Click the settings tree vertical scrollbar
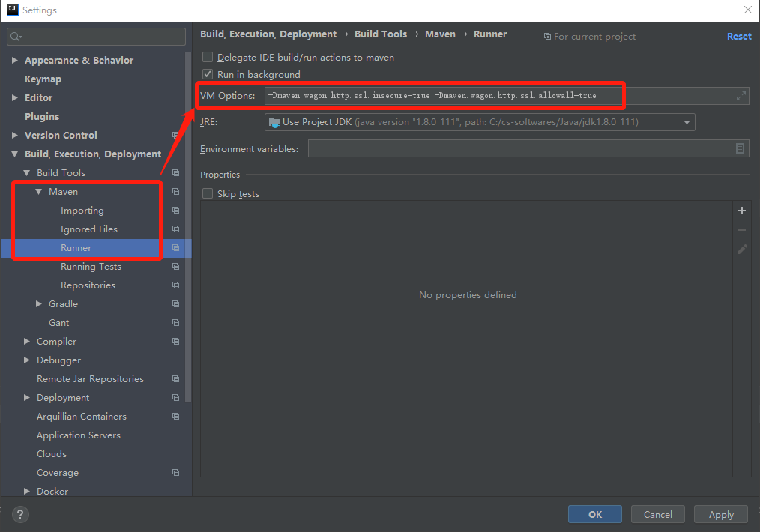Viewport: 760px width, 532px height. click(188, 228)
